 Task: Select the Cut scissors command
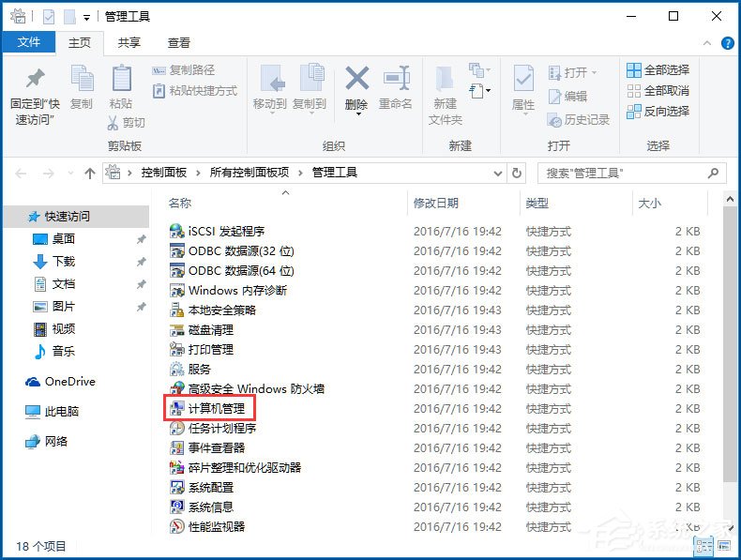tap(127, 123)
